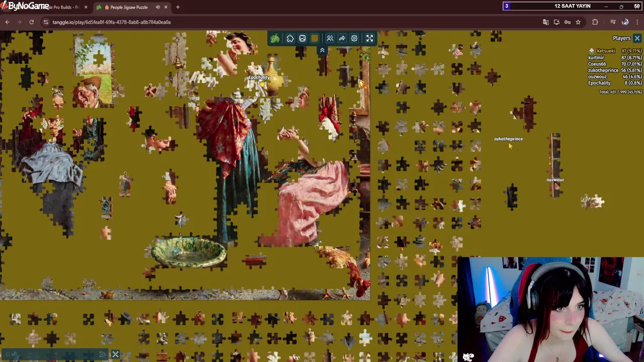Click the green bowl puzzle section
This screenshot has width=644, height=362.
click(189, 252)
